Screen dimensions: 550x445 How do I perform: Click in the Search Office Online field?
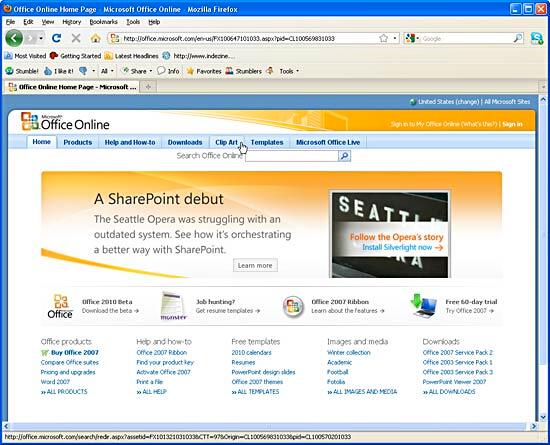[x=292, y=156]
